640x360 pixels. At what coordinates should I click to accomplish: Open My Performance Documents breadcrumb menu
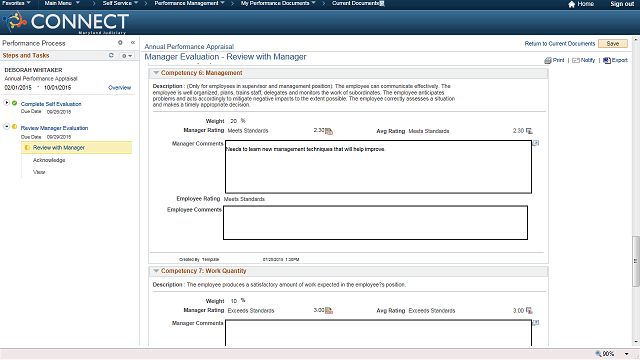click(278, 3)
